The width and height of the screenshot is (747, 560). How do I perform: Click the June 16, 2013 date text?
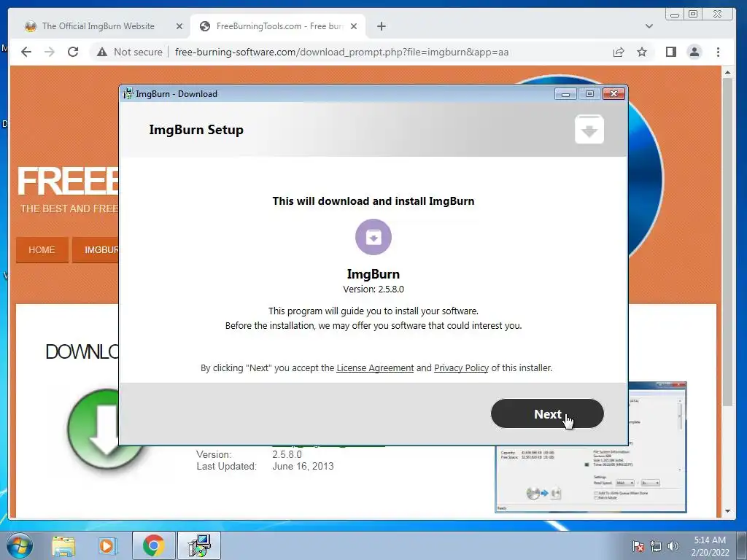pyautogui.click(x=303, y=466)
